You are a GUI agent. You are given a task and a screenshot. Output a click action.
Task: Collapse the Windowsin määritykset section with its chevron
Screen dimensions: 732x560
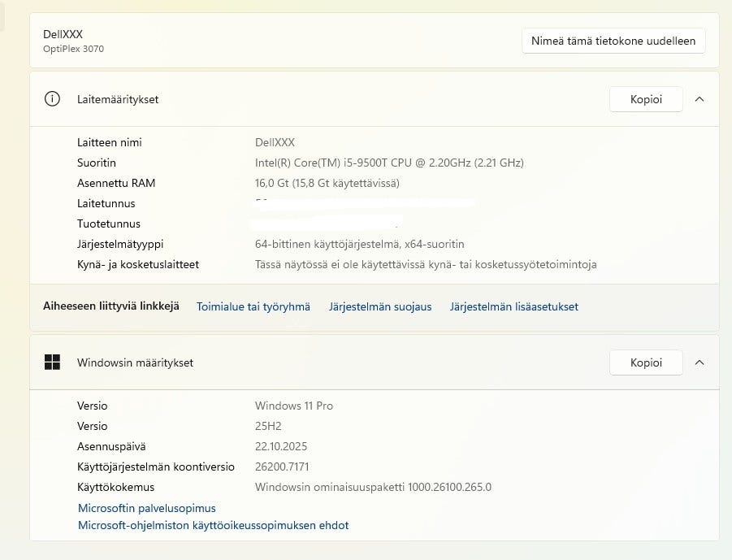coord(700,362)
